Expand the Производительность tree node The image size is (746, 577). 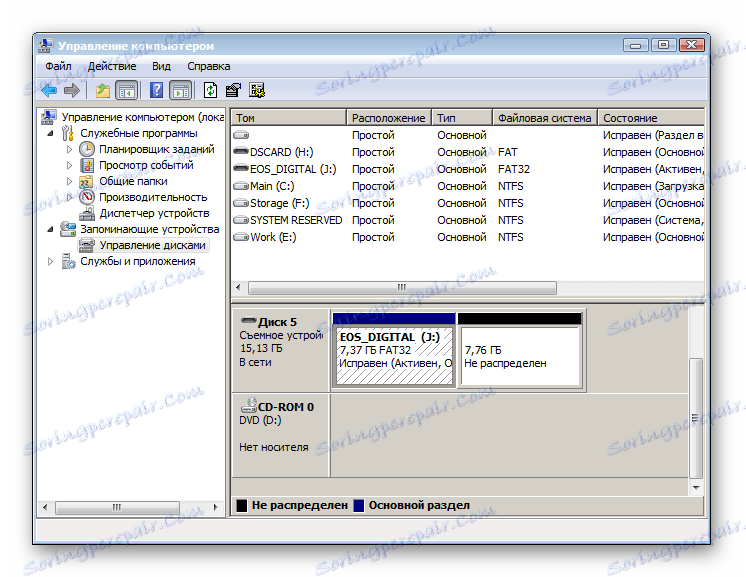point(69,197)
